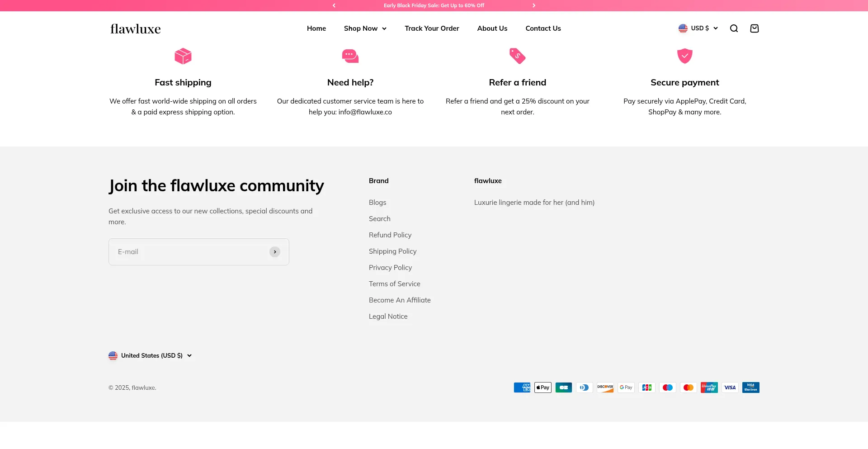
Task: Open United States (USD $) footer country selector
Action: [150, 355]
